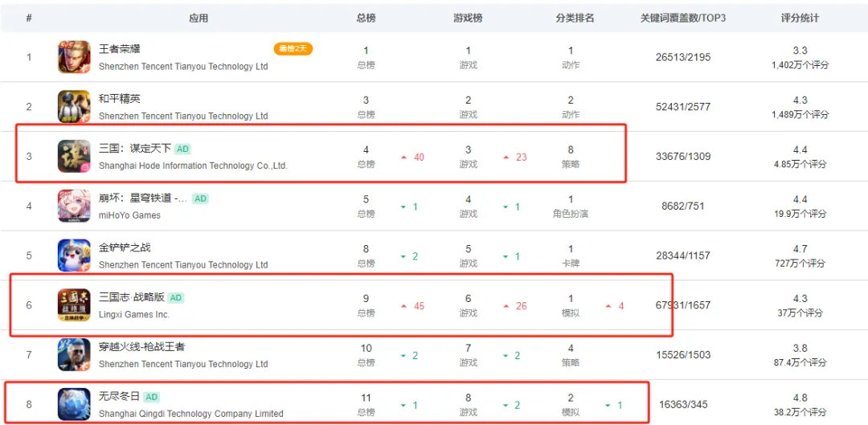Open the 和平精英 app icon
Image resolution: width=868 pixels, height=425 pixels.
pyautogui.click(x=74, y=106)
